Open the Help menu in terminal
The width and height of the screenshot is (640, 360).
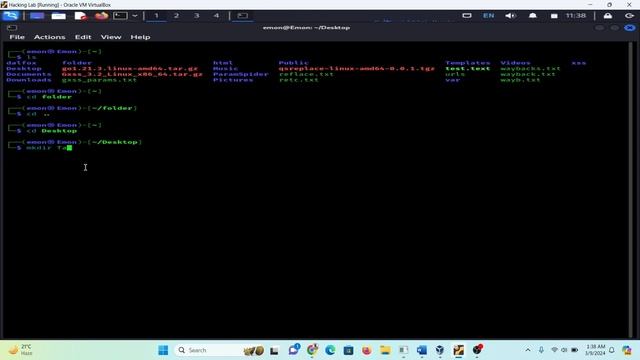140,37
